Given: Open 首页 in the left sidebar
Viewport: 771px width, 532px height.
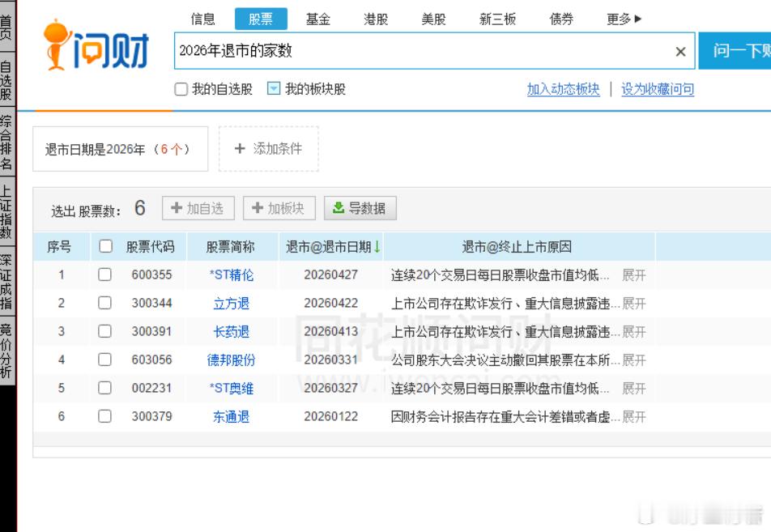Looking at the screenshot, I should pyautogui.click(x=6, y=27).
